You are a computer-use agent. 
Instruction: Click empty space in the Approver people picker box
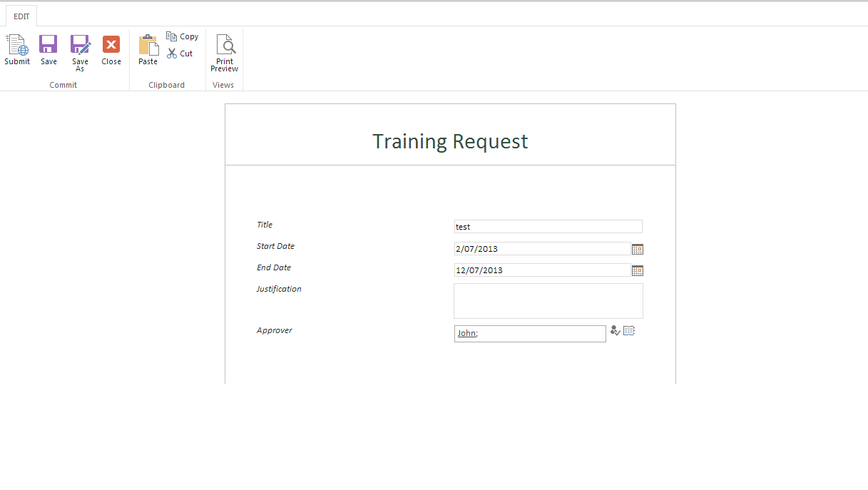(x=542, y=334)
